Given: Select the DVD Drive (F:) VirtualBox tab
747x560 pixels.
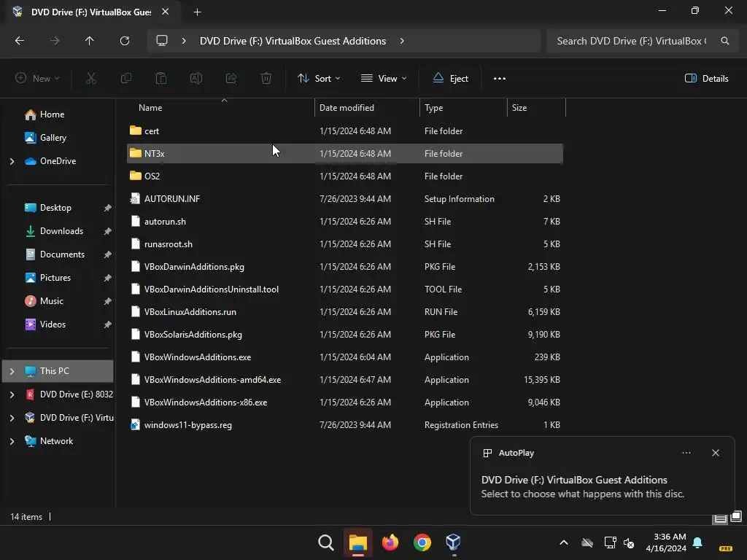Looking at the screenshot, I should tap(90, 12).
